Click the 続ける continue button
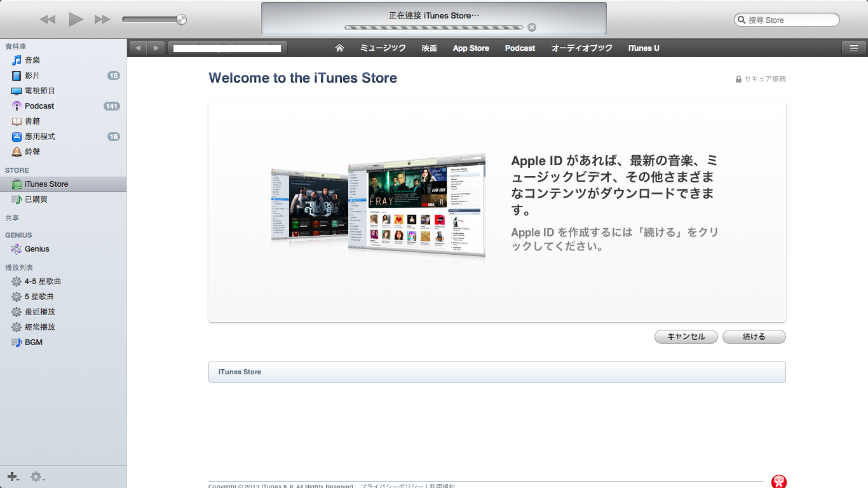The width and height of the screenshot is (868, 488). [754, 337]
